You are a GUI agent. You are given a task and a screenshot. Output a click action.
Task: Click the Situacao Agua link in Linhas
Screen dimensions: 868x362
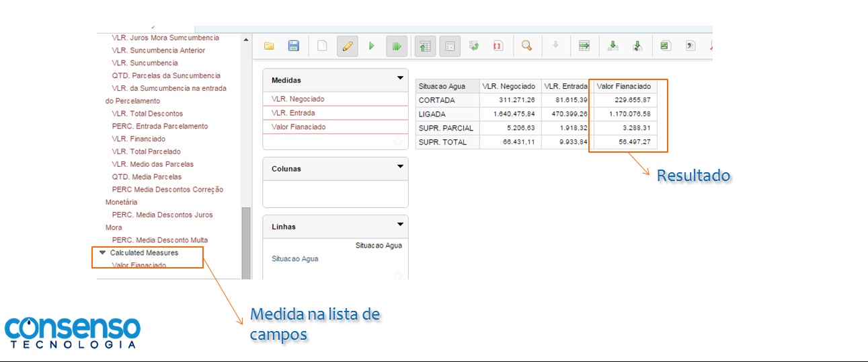coord(295,259)
